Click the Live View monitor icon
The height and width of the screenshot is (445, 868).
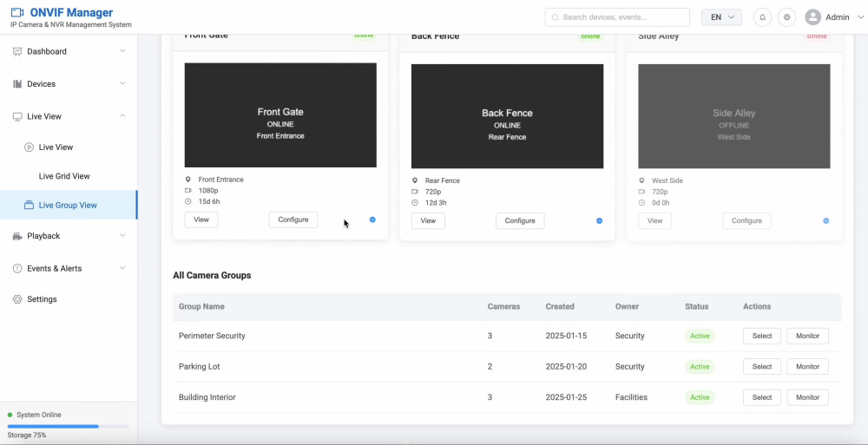(17, 117)
